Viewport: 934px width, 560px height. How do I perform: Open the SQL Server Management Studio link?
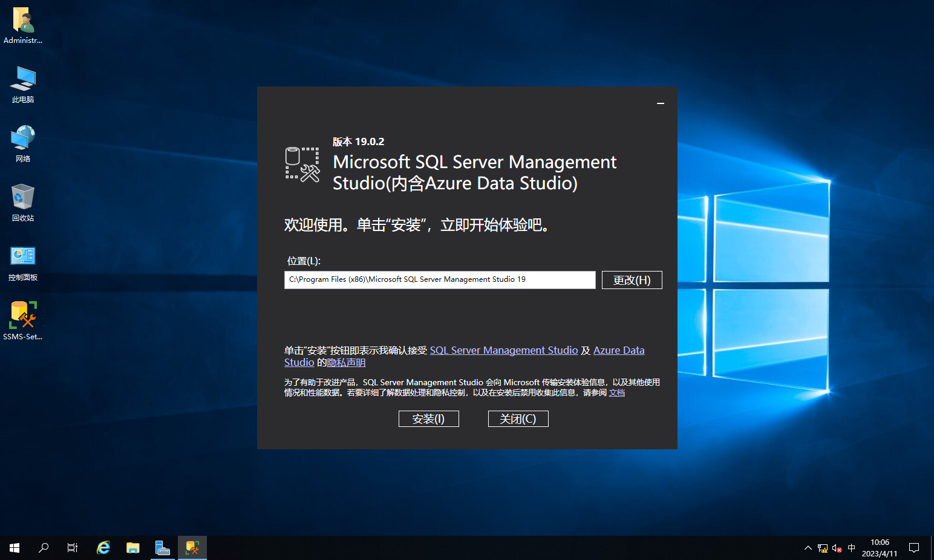503,350
